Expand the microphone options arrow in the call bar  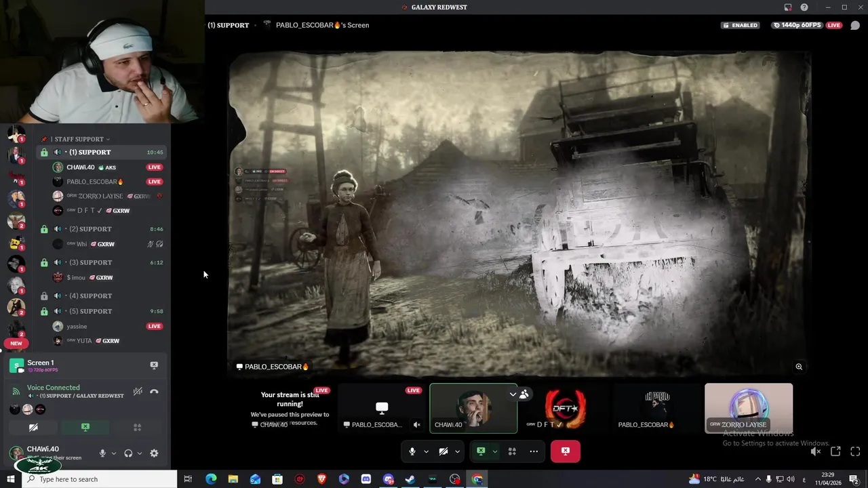[x=426, y=451]
